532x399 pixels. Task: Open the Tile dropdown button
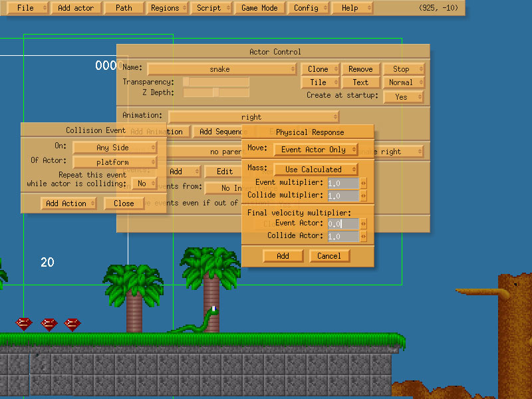(320, 82)
